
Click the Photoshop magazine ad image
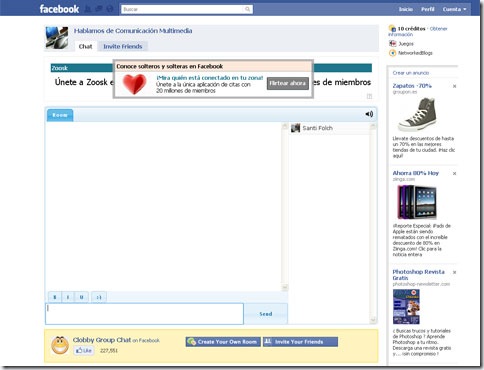(x=406, y=306)
